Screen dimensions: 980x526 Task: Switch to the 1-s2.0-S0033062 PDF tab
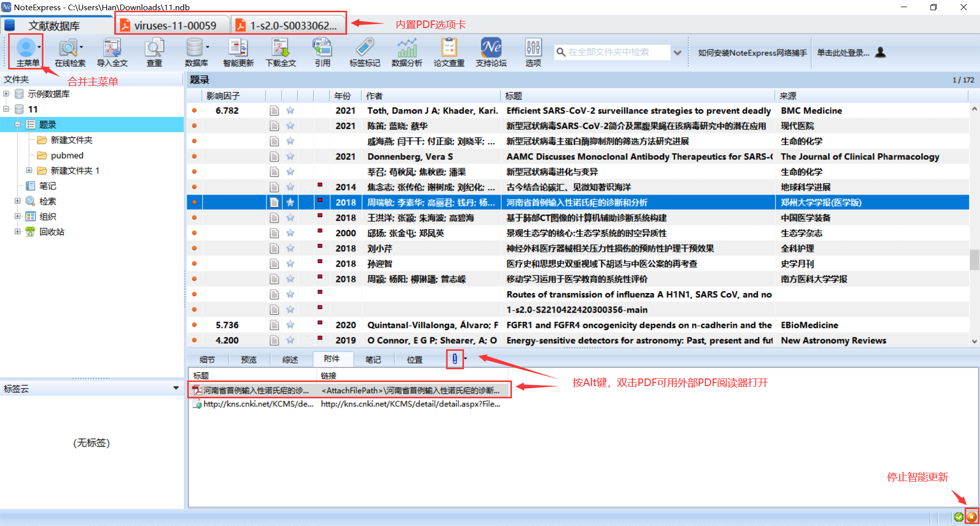[x=287, y=25]
